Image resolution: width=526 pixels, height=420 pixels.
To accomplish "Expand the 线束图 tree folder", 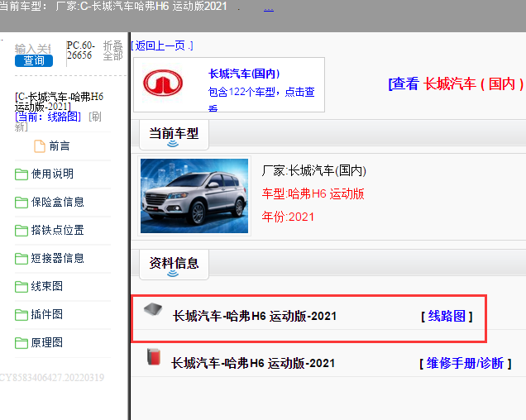I will pyautogui.click(x=47, y=286).
